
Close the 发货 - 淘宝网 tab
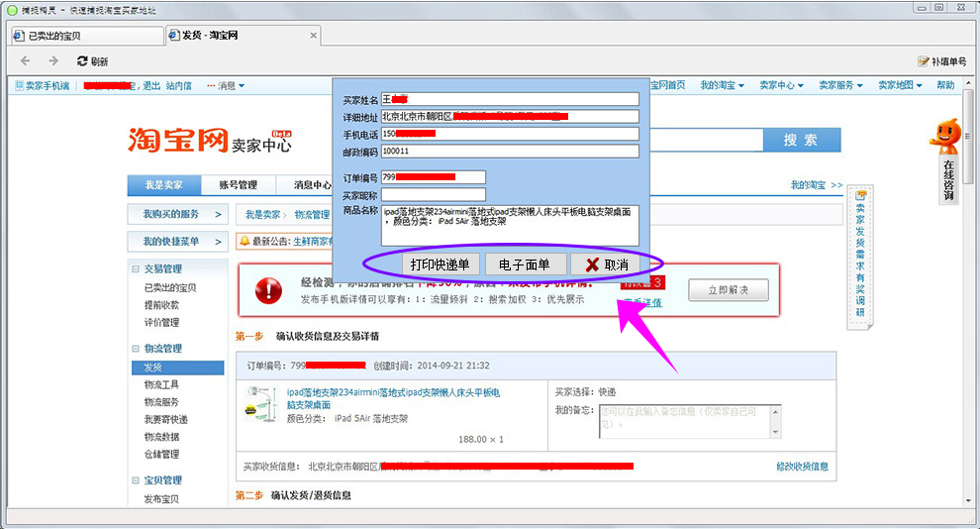(313, 36)
